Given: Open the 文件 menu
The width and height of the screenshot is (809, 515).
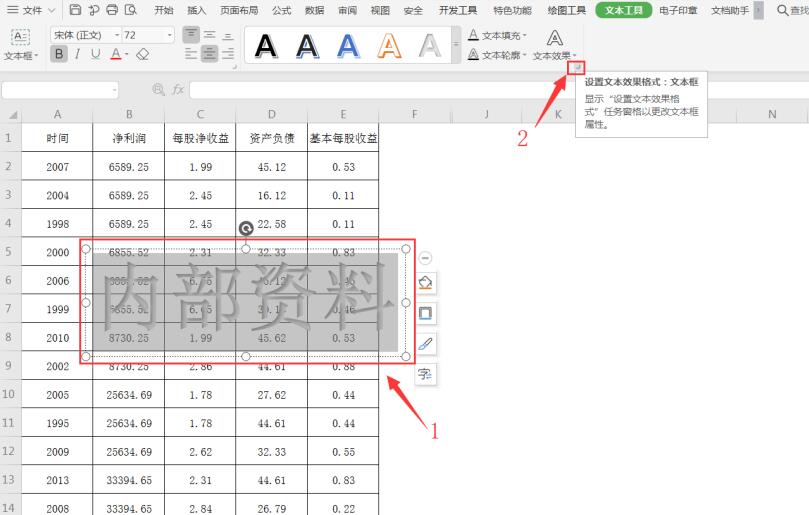Looking at the screenshot, I should tap(25, 10).
